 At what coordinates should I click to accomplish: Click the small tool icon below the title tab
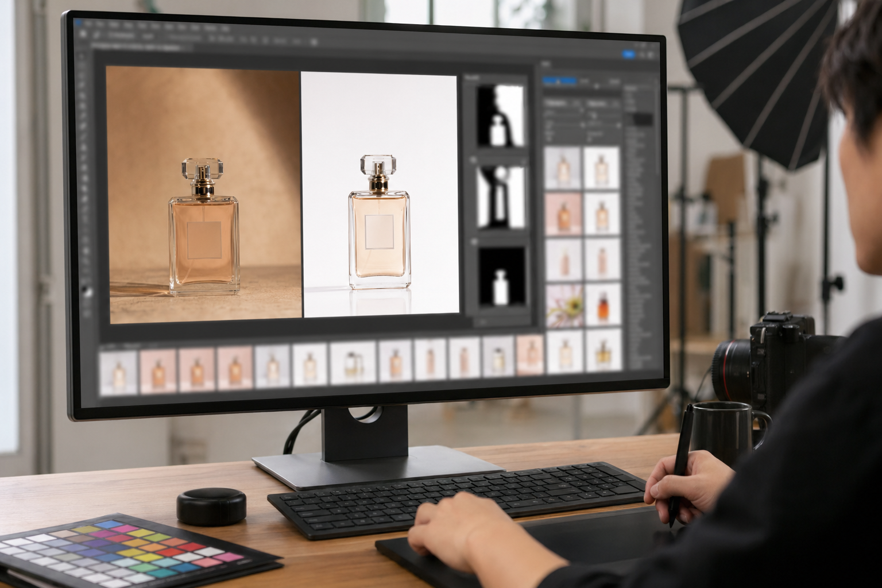(81, 55)
